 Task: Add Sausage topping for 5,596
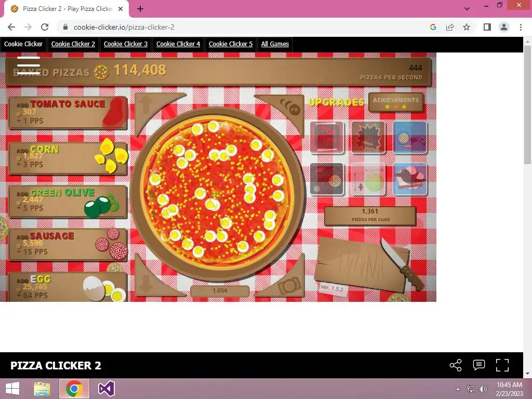[68, 245]
